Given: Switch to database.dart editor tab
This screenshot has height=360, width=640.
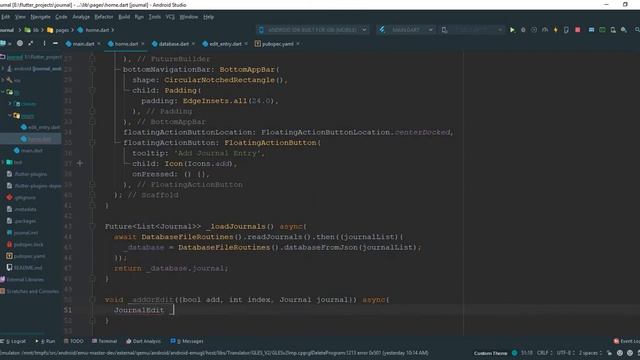Looking at the screenshot, I should [x=173, y=44].
